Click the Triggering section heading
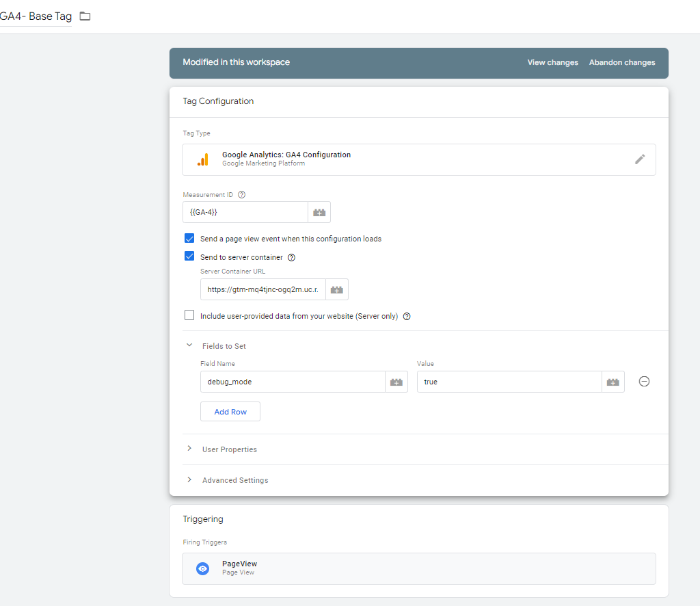Viewport: 700px width, 606px height. [x=202, y=519]
